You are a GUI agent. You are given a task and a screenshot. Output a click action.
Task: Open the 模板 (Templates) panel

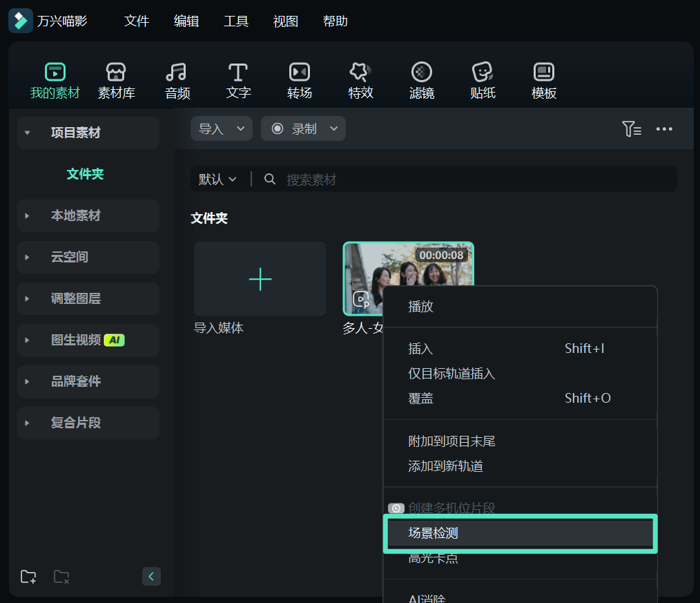543,79
